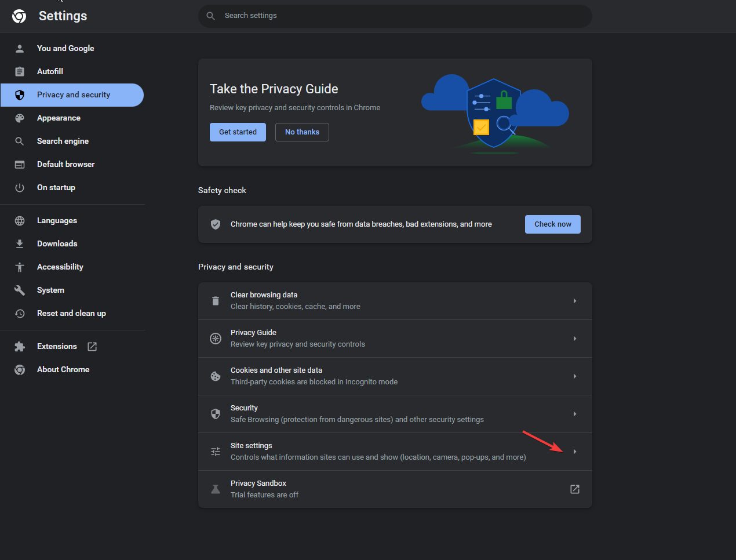Click the On startup power icon
Viewport: 736px width, 560px height.
(x=20, y=188)
